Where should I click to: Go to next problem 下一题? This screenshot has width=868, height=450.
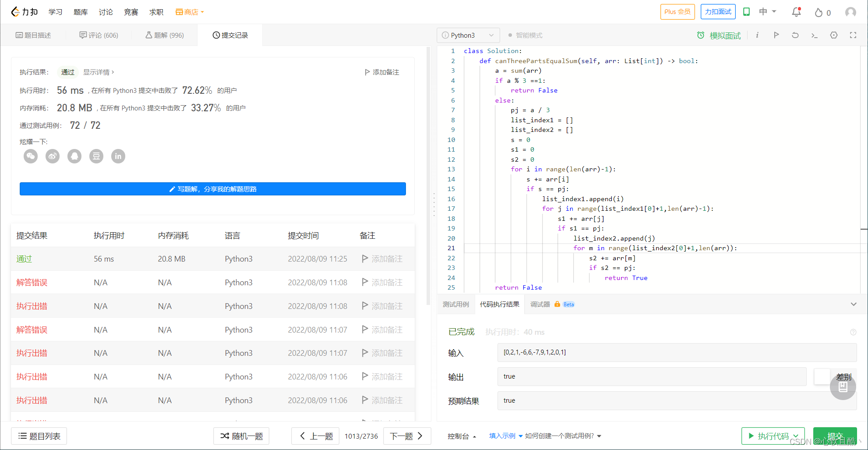406,436
